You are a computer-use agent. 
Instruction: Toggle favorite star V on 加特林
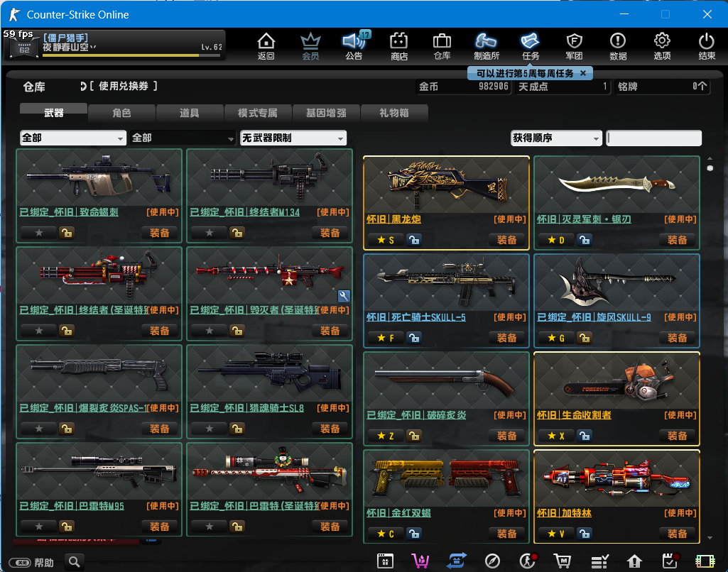[x=556, y=534]
